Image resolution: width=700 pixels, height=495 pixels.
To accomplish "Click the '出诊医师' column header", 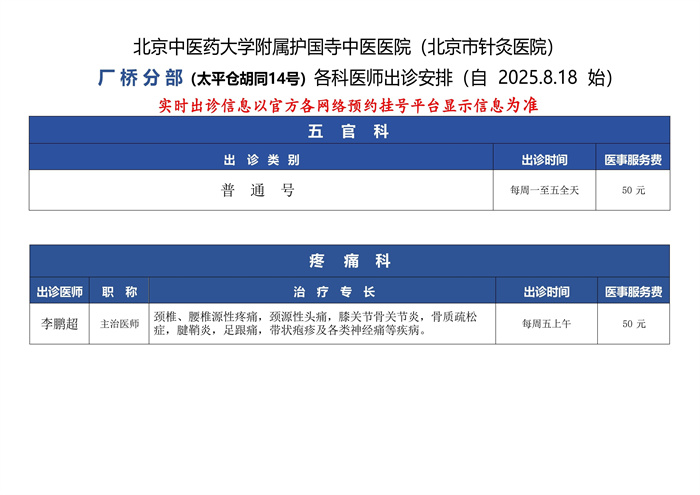I will coord(59,292).
